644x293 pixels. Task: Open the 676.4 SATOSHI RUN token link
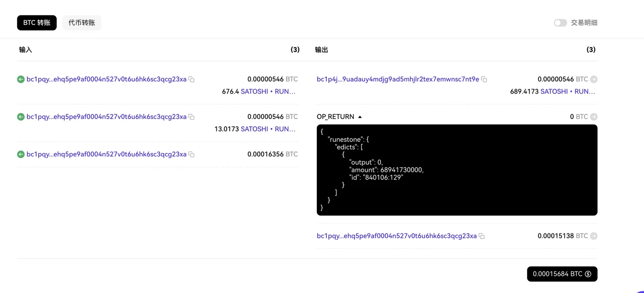[x=268, y=92]
